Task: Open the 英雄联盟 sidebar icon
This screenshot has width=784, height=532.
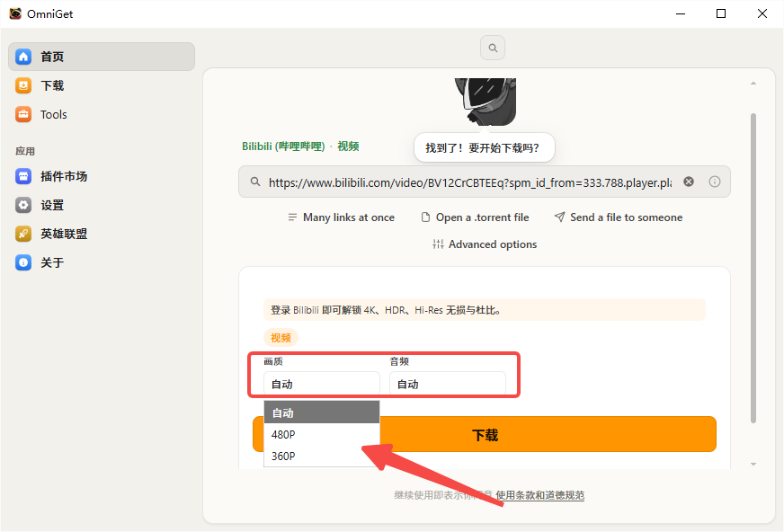Action: 23,234
